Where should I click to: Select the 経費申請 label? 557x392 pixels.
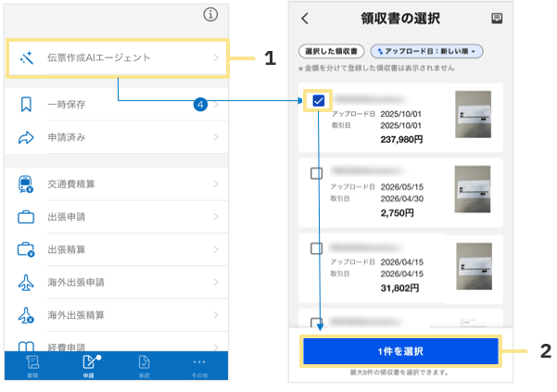(x=66, y=347)
